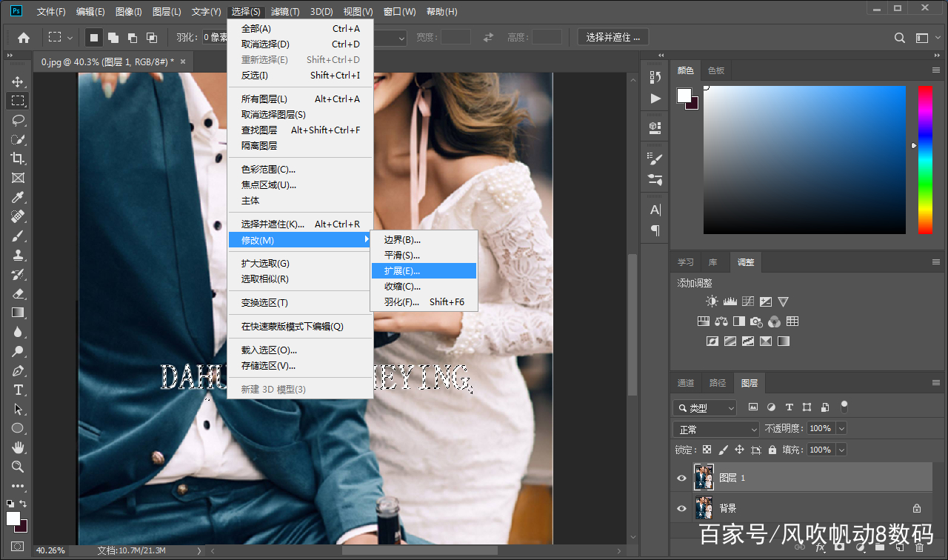Click 色彩范围(C)... menu entry
948x560 pixels.
(x=268, y=169)
